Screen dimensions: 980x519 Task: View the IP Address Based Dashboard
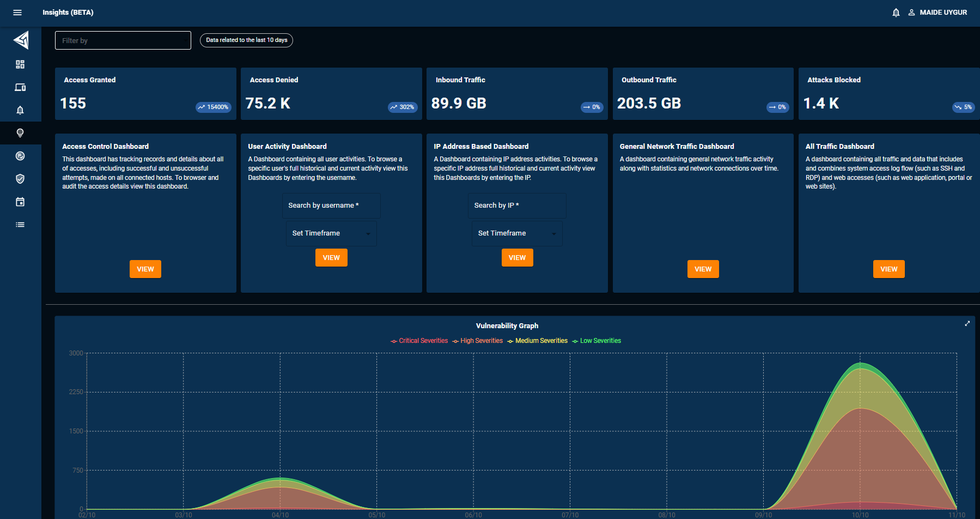click(x=517, y=258)
